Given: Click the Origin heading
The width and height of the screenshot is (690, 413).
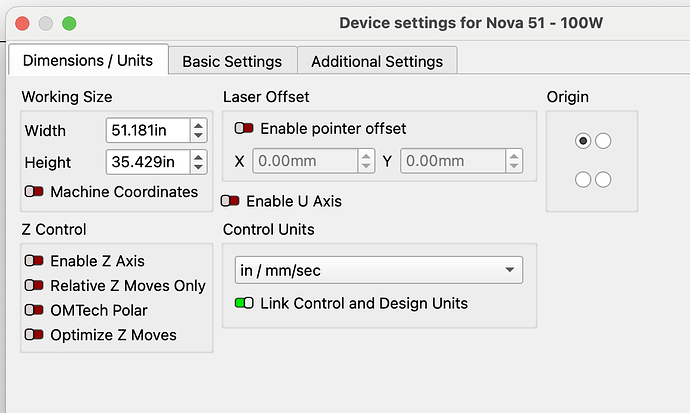Looking at the screenshot, I should pyautogui.click(x=568, y=97).
